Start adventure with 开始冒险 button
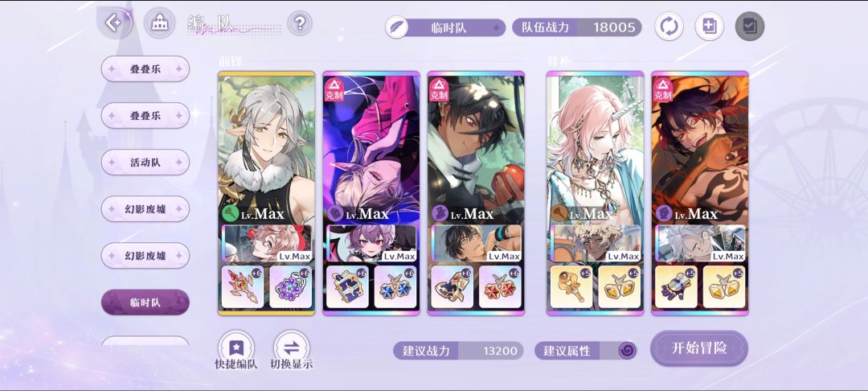 (699, 348)
